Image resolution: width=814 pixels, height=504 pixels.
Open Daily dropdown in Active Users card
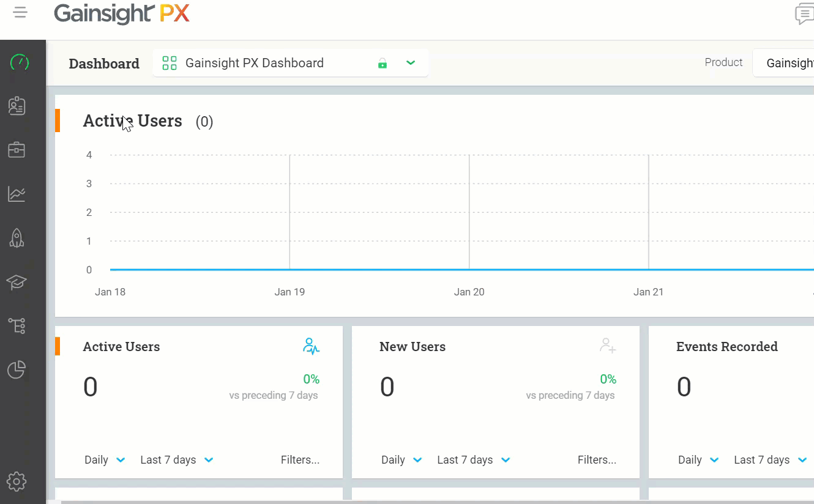(105, 460)
